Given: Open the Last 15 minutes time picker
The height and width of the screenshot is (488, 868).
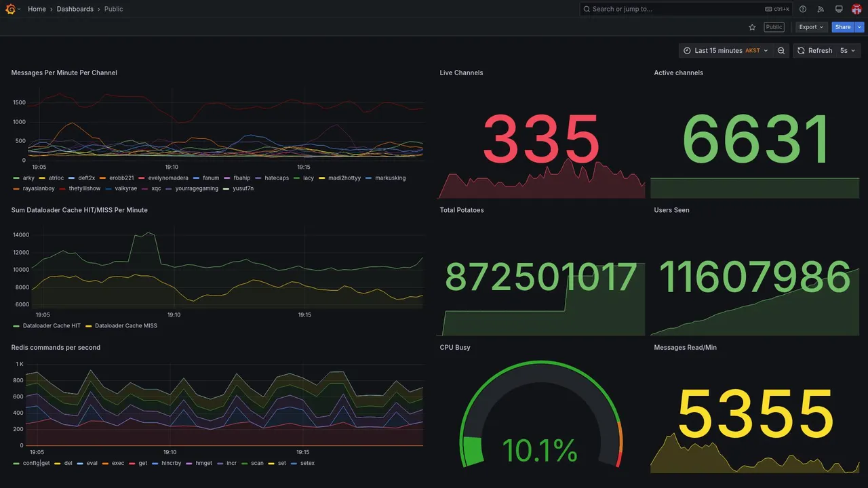Looking at the screenshot, I should (x=726, y=51).
